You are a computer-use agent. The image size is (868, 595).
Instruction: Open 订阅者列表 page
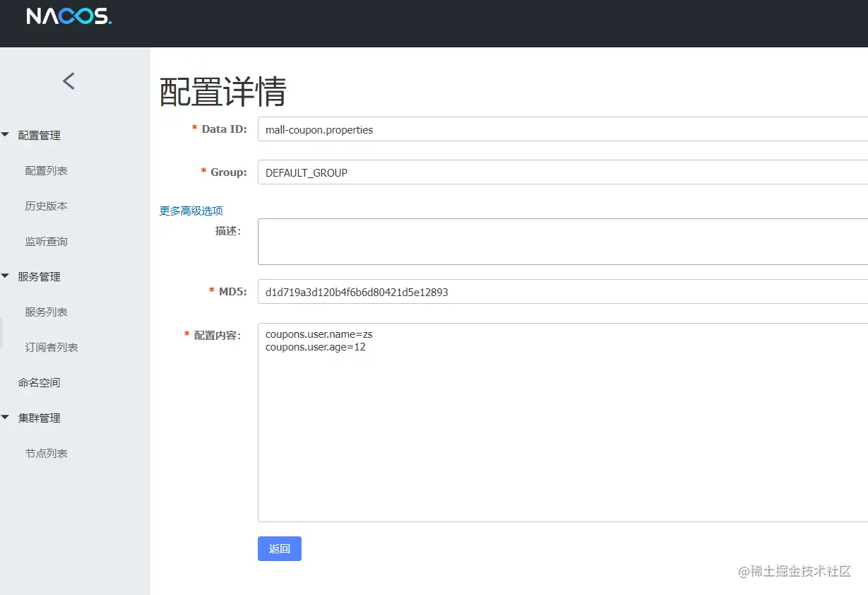click(52, 348)
